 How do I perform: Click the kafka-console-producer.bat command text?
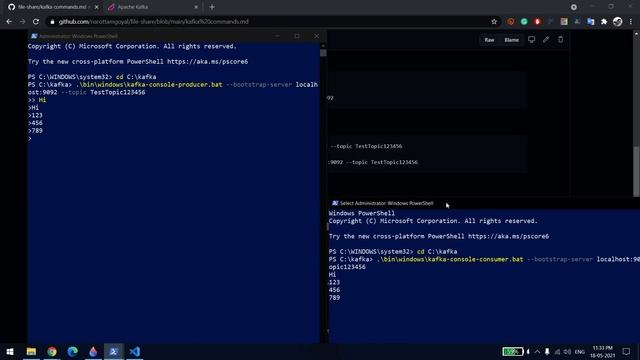(149, 84)
